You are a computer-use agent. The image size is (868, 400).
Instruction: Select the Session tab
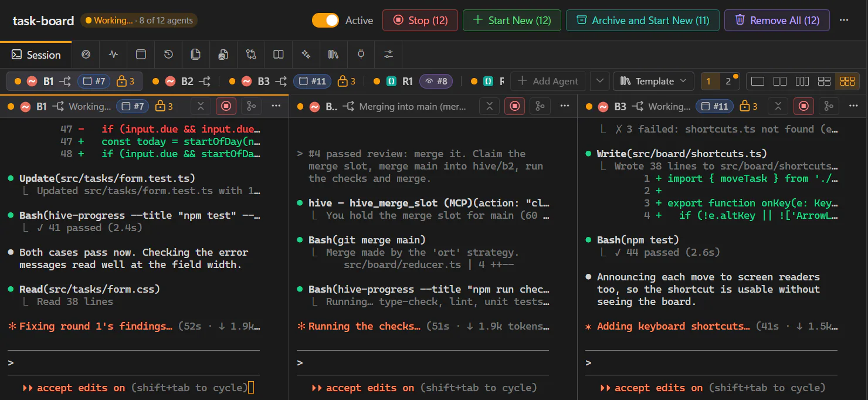coord(36,55)
